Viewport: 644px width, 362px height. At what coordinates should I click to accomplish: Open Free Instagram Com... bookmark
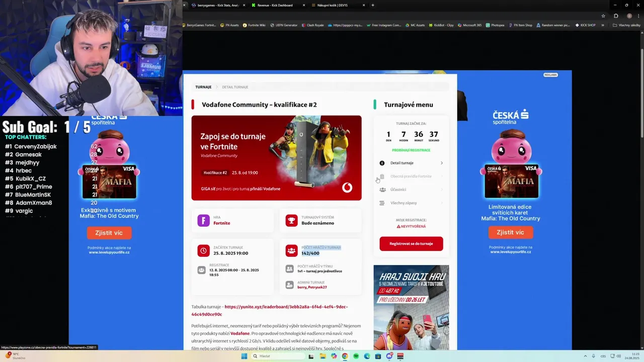point(384,25)
